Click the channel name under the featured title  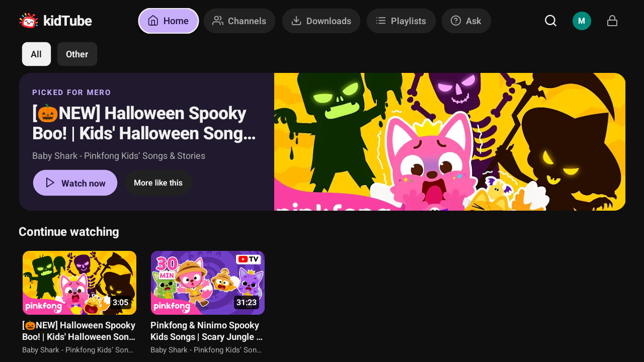119,156
